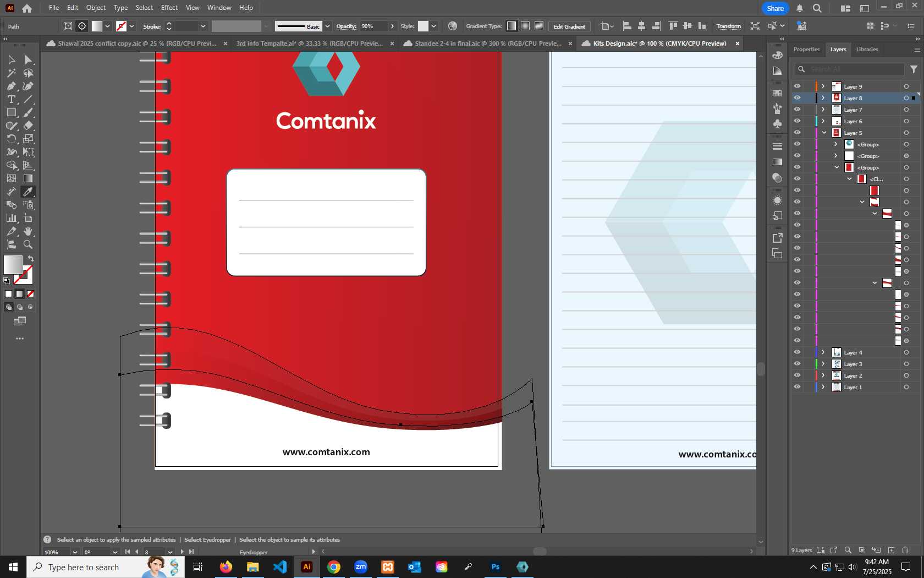Create new layer in Layers panel
The image size is (924, 578).
click(x=891, y=550)
